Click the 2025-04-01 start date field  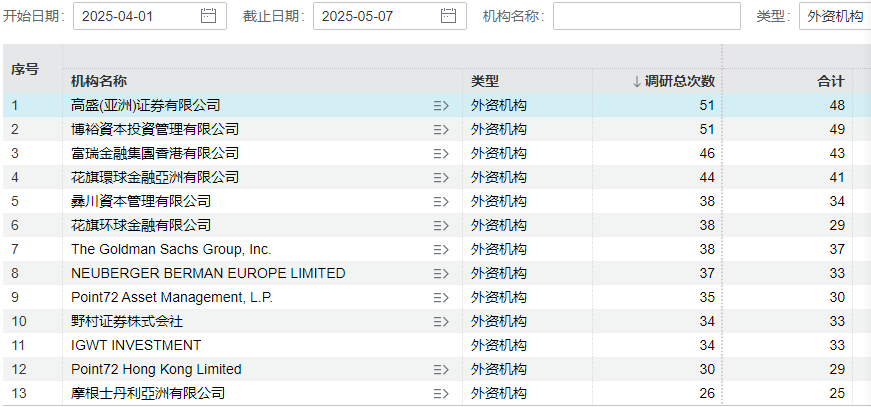tap(150, 16)
